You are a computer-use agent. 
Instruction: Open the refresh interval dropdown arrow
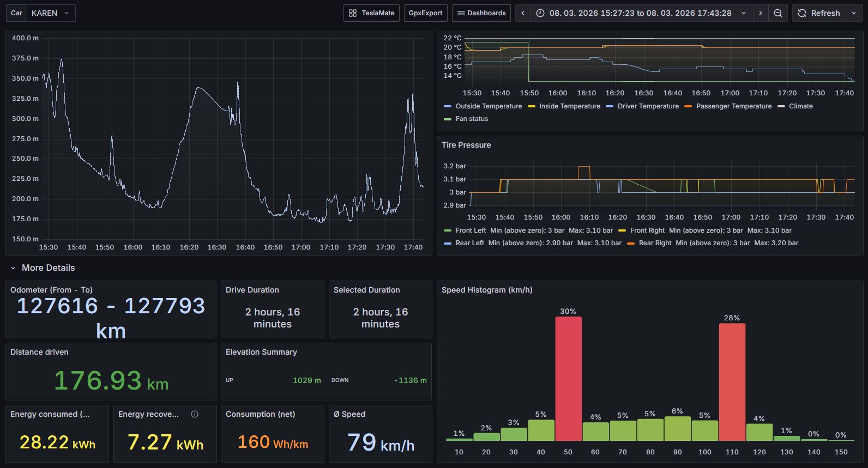coord(854,13)
